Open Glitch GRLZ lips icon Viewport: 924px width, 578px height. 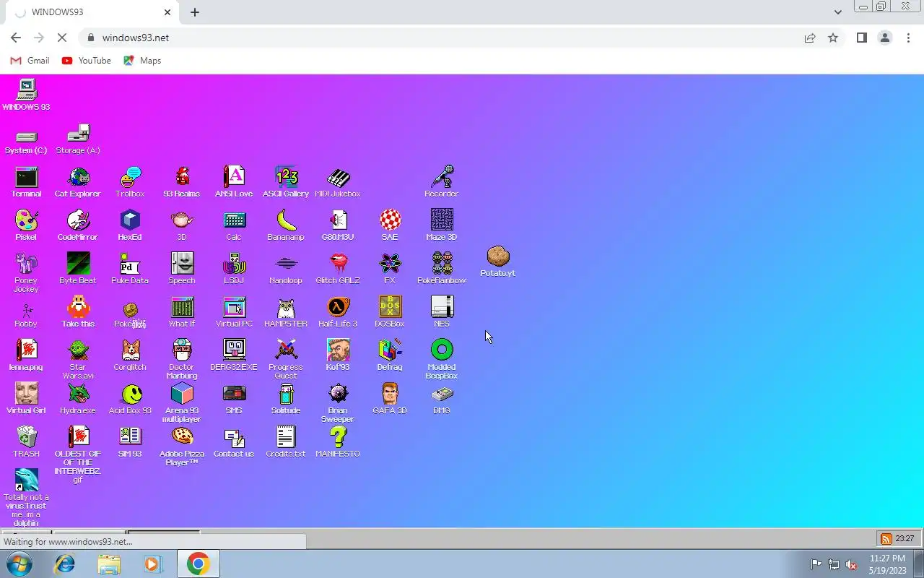338,268
